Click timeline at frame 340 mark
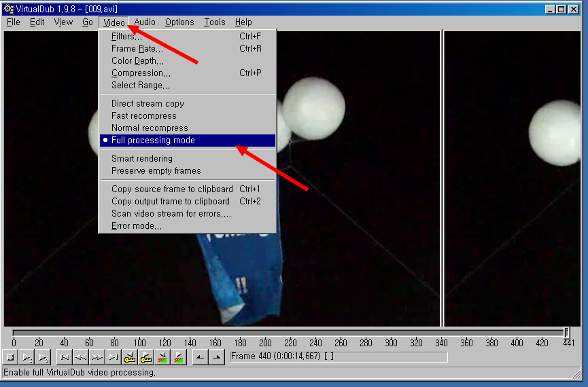The height and width of the screenshot is (387, 588). pyautogui.click(x=441, y=343)
